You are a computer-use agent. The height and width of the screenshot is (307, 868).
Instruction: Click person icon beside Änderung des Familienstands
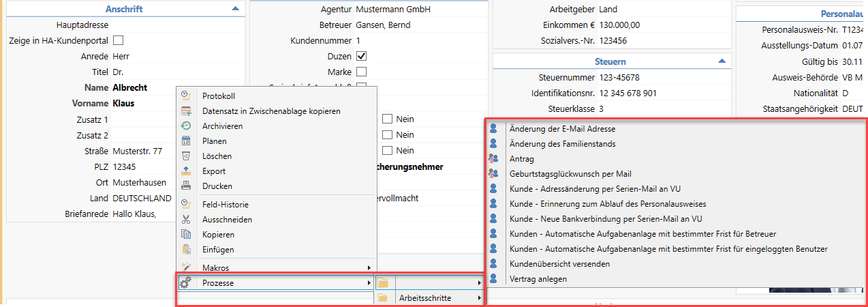493,144
